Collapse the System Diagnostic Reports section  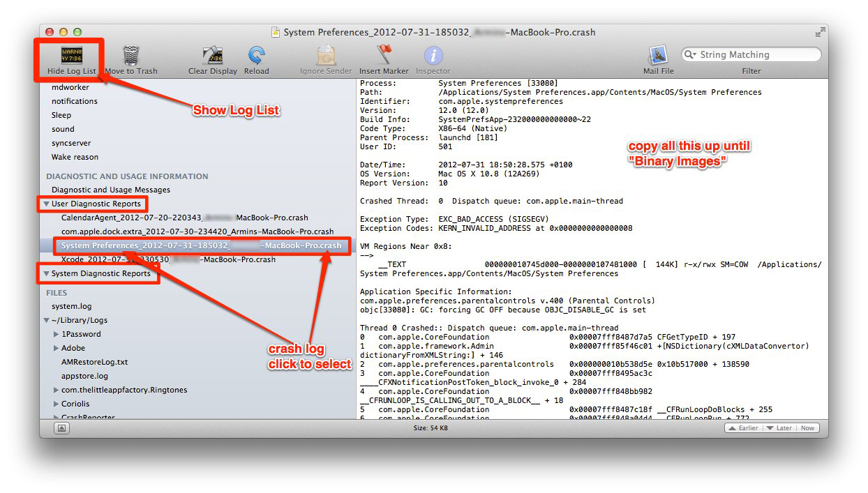46,274
